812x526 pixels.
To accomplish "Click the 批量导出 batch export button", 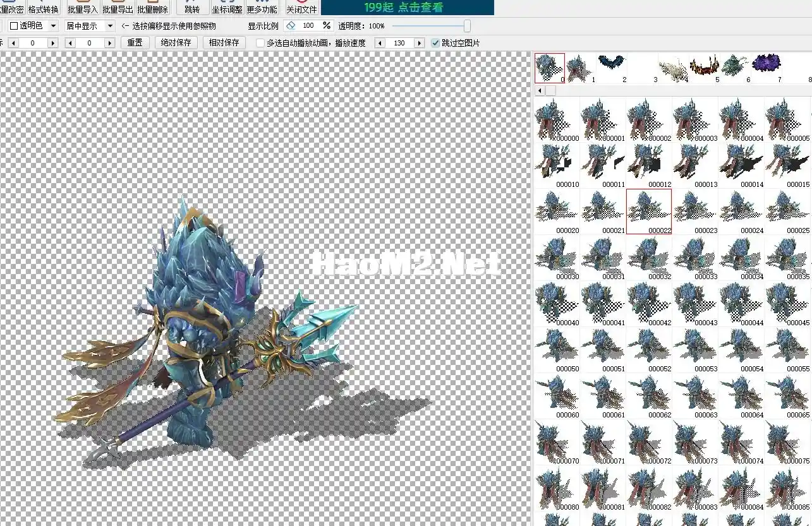I will (118, 8).
